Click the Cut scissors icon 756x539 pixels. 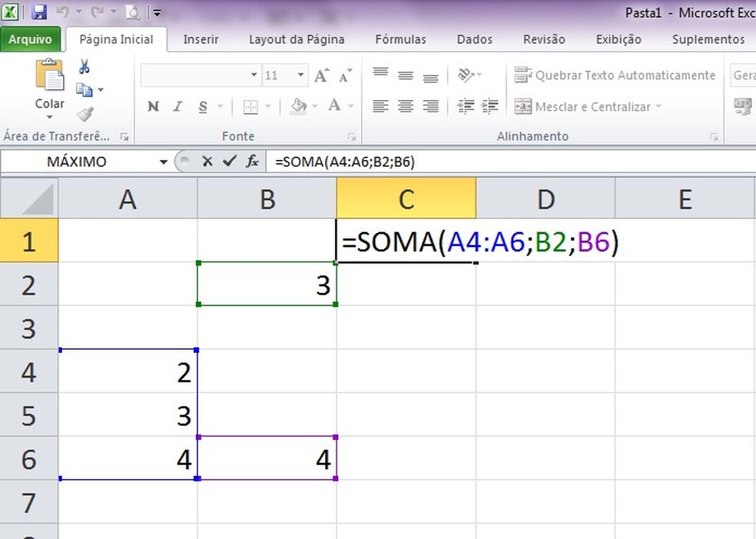[x=85, y=66]
